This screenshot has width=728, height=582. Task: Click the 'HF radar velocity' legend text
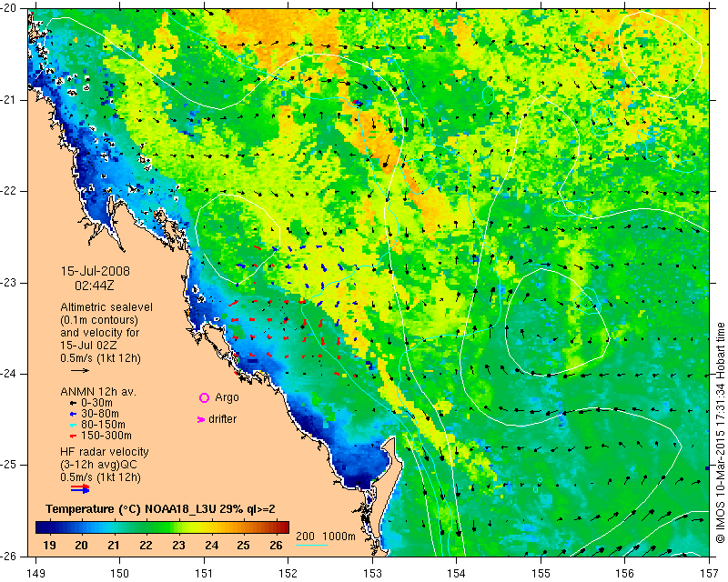[x=105, y=452]
